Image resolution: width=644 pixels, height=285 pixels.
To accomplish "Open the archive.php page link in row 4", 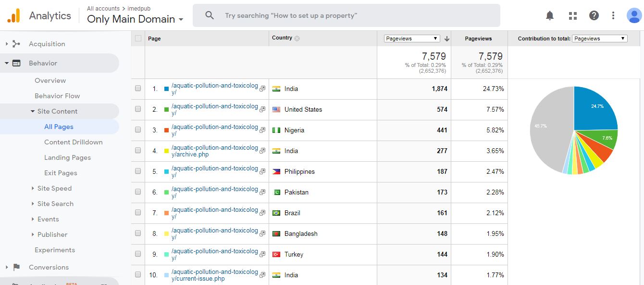I will tap(214, 151).
